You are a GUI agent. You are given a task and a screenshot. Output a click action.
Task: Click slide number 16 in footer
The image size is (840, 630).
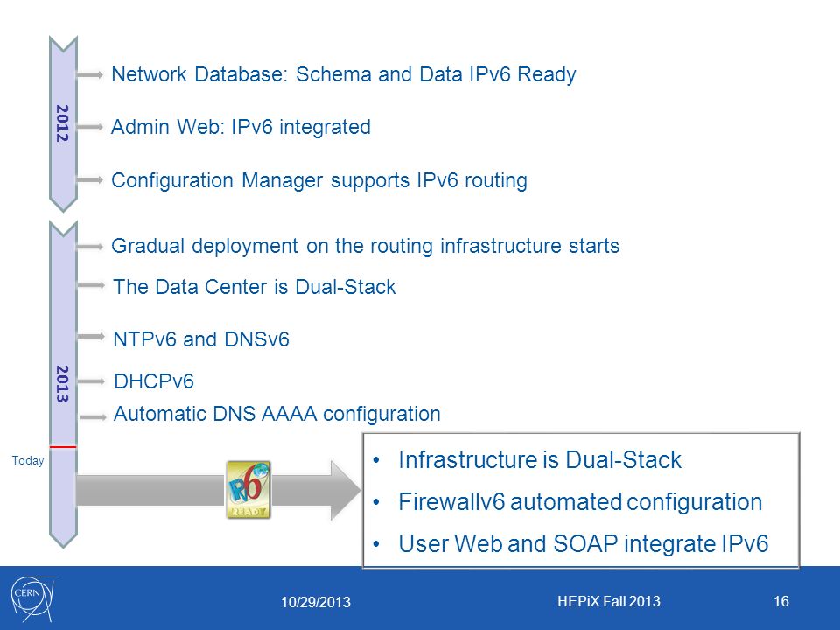point(781,601)
